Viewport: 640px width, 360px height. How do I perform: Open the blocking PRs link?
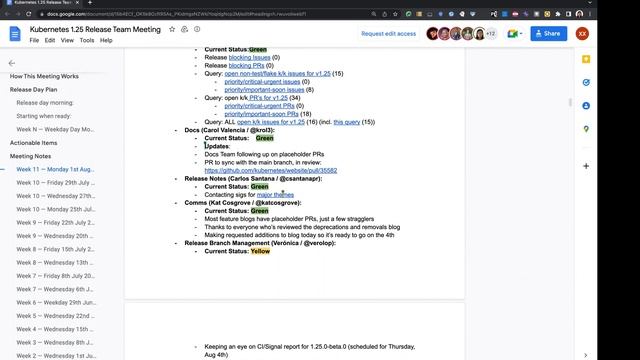coord(247,65)
